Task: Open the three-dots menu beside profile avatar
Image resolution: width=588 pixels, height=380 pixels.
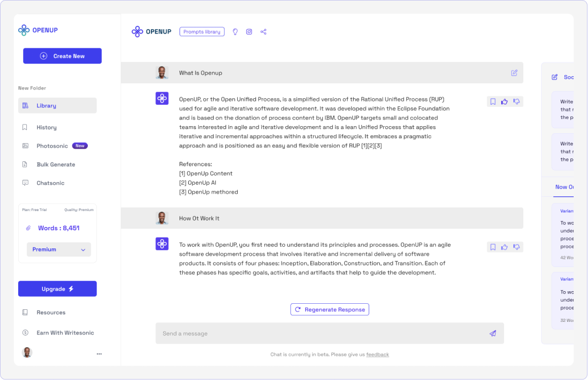Action: coord(99,354)
